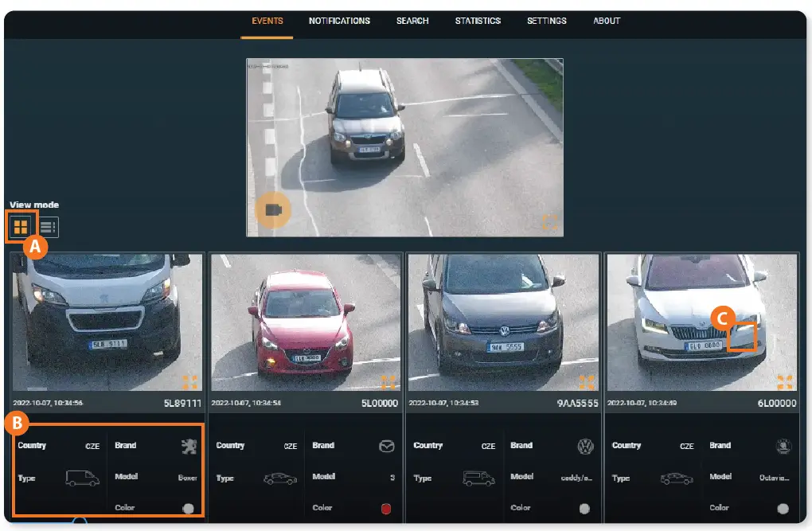Open the Notifications tab
The width and height of the screenshot is (812, 531).
(339, 21)
